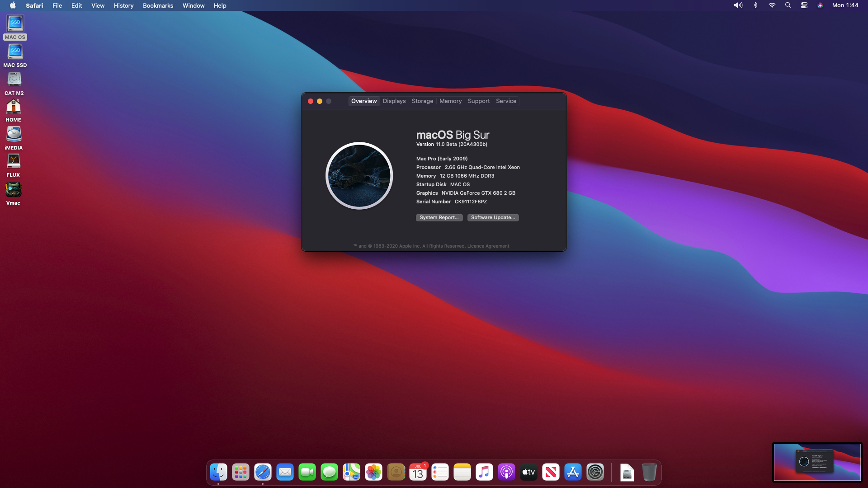The height and width of the screenshot is (488, 868).
Task: Click the menu bar clock Mon 1:44
Action: pyautogui.click(x=845, y=5)
